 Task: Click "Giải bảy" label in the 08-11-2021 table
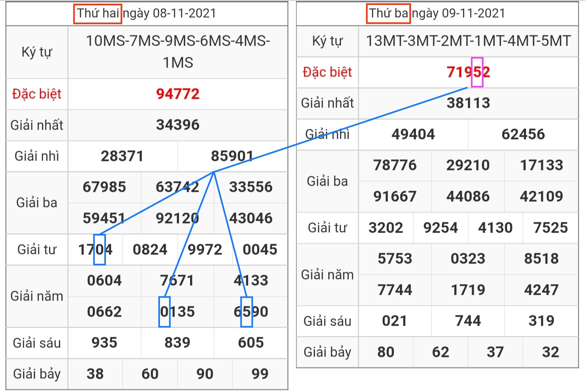click(x=37, y=374)
